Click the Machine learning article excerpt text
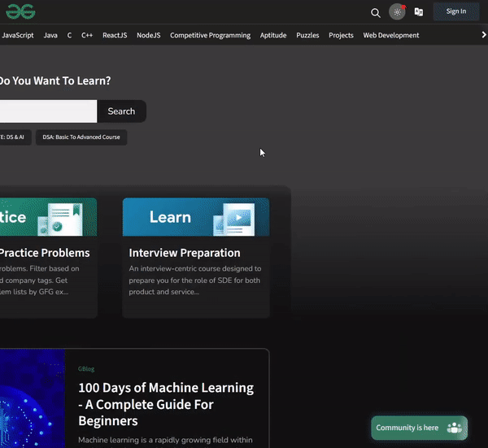This screenshot has width=488, height=448. click(x=165, y=440)
